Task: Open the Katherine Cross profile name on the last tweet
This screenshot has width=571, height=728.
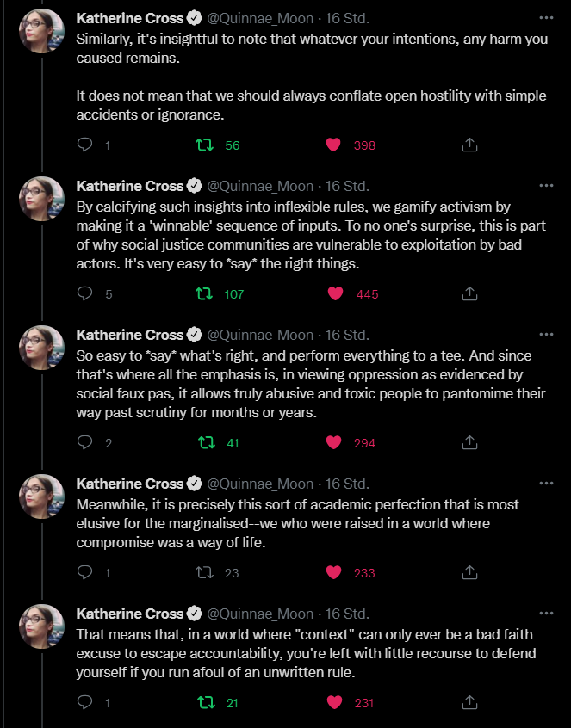Action: [130, 614]
